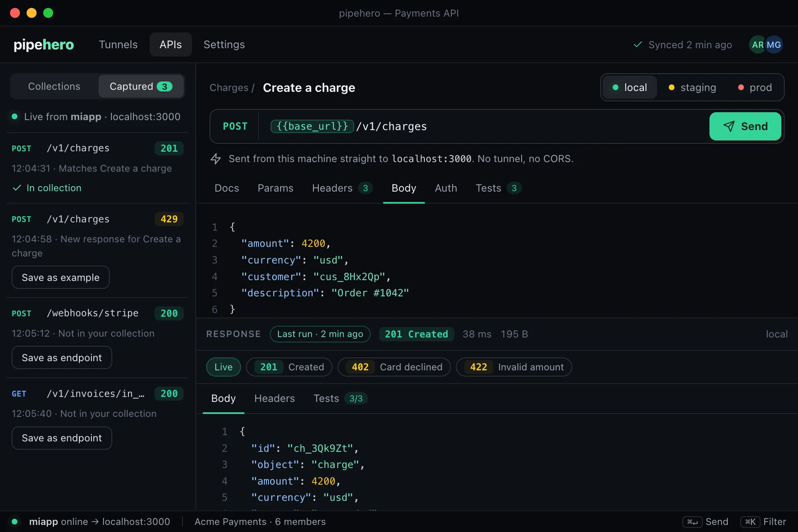798x532 pixels.
Task: Open captured POST /webhooks/stripe request
Action: coord(98,337)
